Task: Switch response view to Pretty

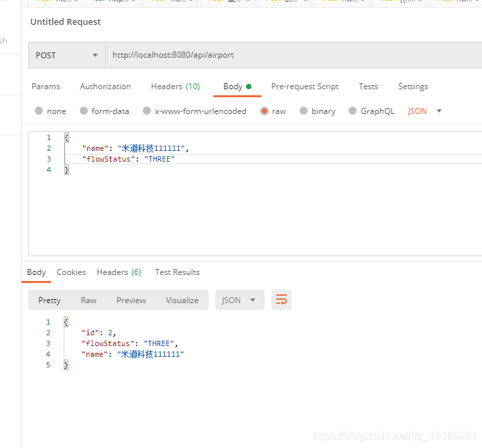Action: tap(49, 300)
